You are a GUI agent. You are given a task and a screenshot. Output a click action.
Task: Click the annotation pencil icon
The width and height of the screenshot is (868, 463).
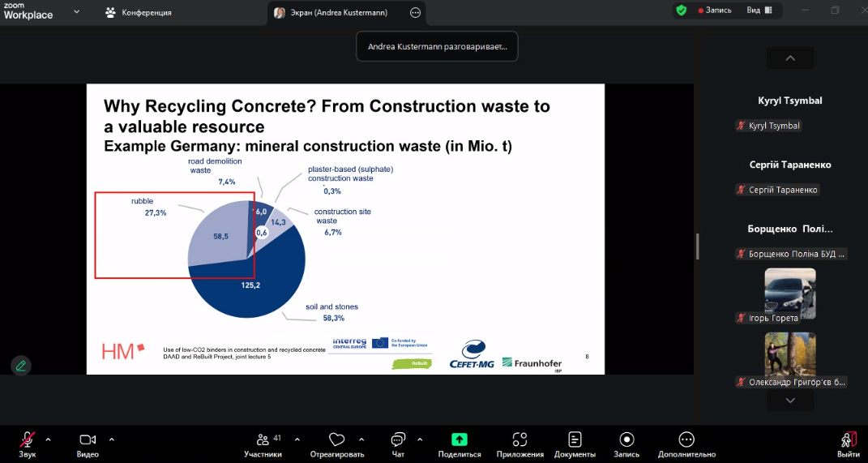click(x=21, y=366)
